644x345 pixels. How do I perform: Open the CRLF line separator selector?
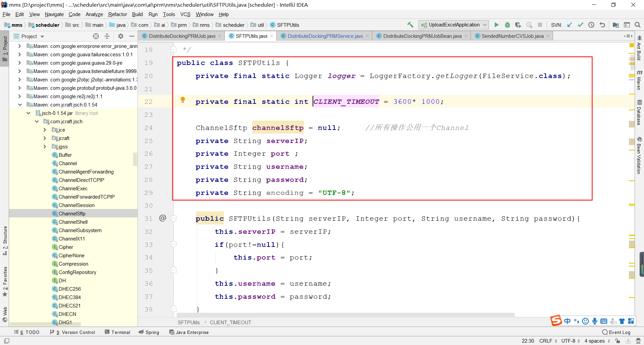pyautogui.click(x=548, y=341)
